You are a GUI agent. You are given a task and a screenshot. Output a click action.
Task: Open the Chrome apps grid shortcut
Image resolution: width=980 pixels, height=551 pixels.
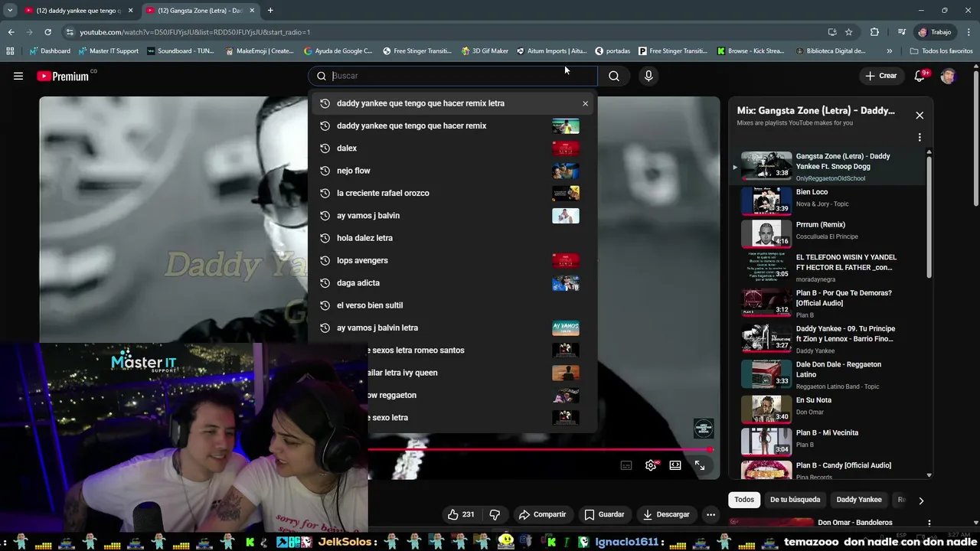point(10,51)
